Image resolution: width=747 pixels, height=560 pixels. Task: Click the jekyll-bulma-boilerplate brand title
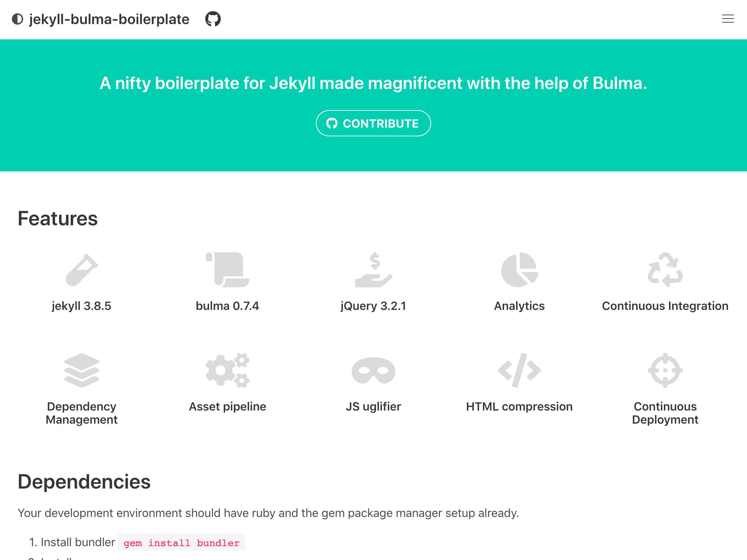coord(109,19)
